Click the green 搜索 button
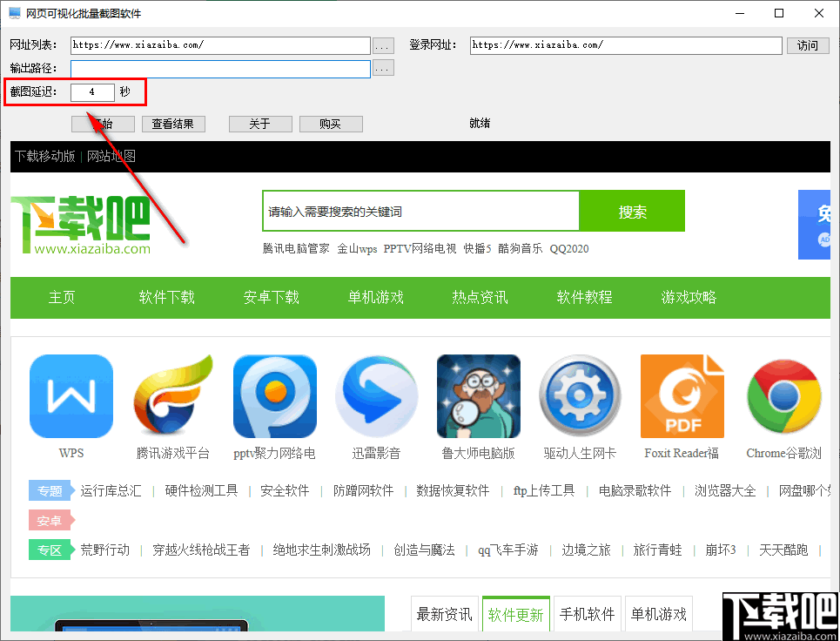 [x=632, y=211]
